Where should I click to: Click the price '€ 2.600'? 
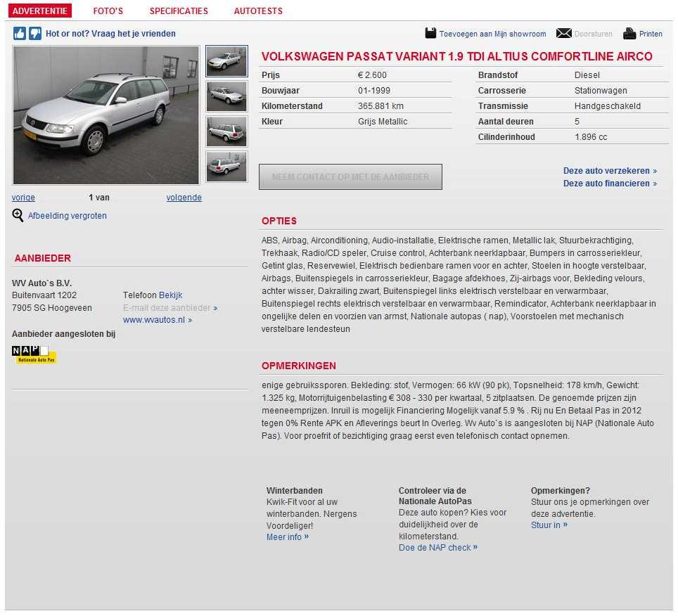point(372,75)
